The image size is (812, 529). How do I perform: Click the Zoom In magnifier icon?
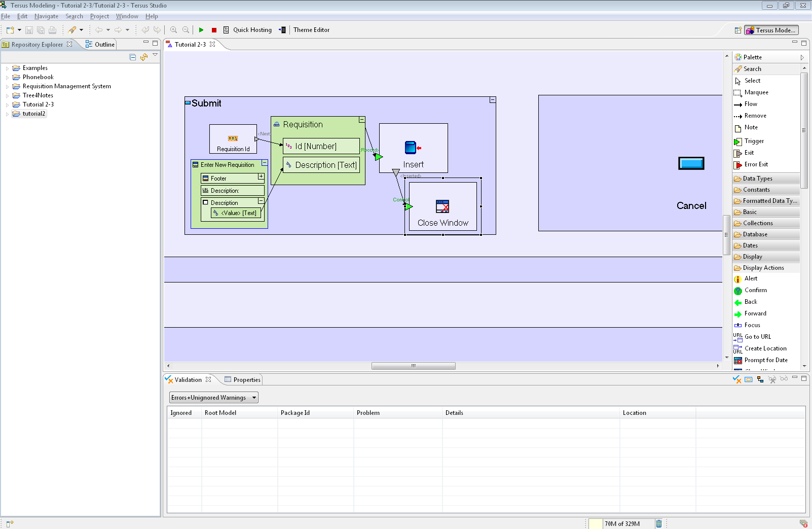coord(174,30)
